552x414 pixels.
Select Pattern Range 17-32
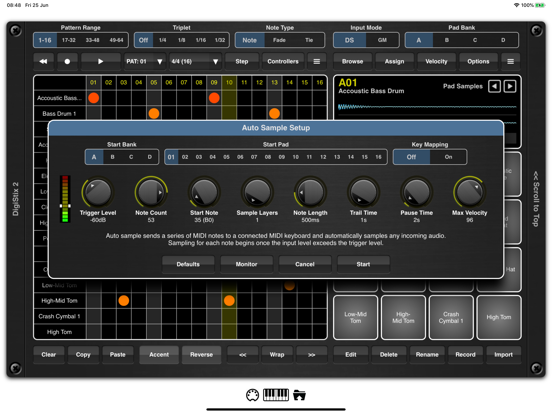pos(69,40)
